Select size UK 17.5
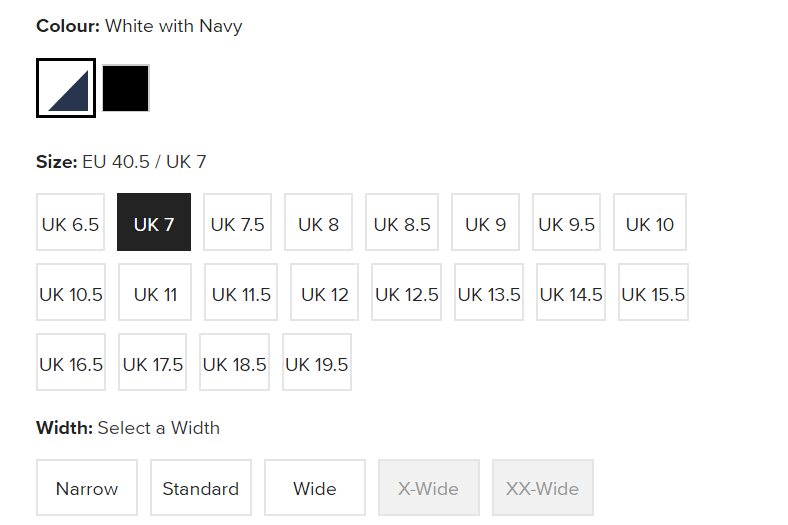This screenshot has width=788, height=525. (152, 362)
